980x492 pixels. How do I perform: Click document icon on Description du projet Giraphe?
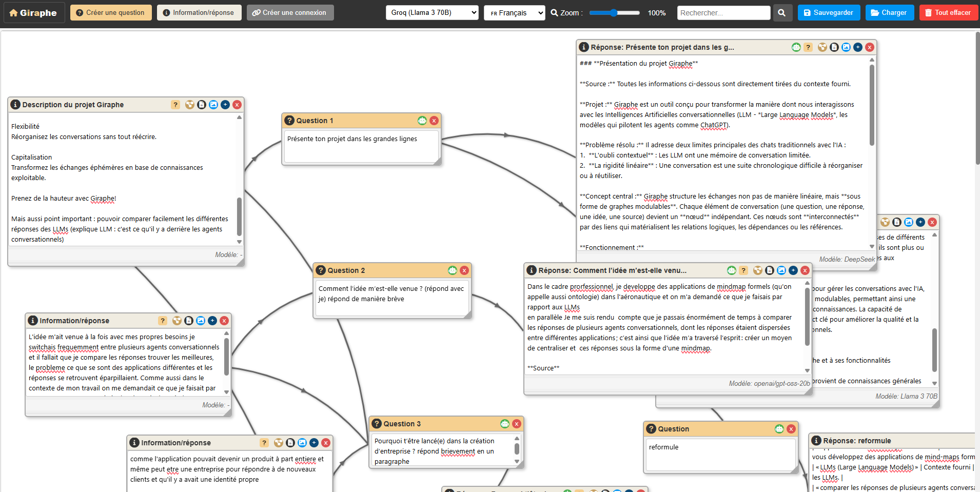coord(202,105)
